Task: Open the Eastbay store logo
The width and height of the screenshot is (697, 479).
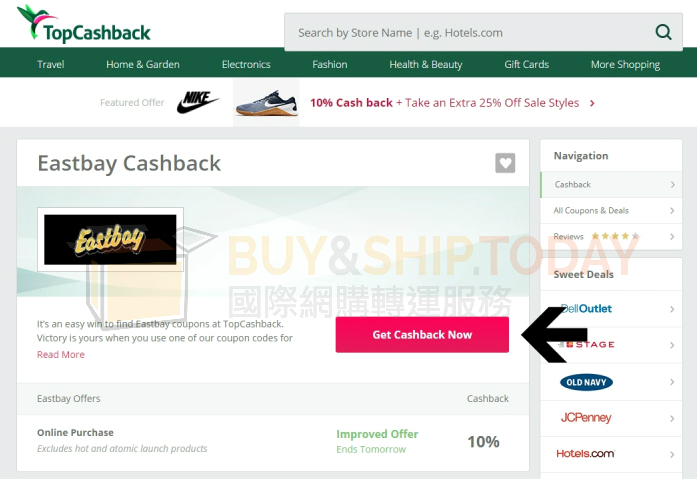Action: 110,240
